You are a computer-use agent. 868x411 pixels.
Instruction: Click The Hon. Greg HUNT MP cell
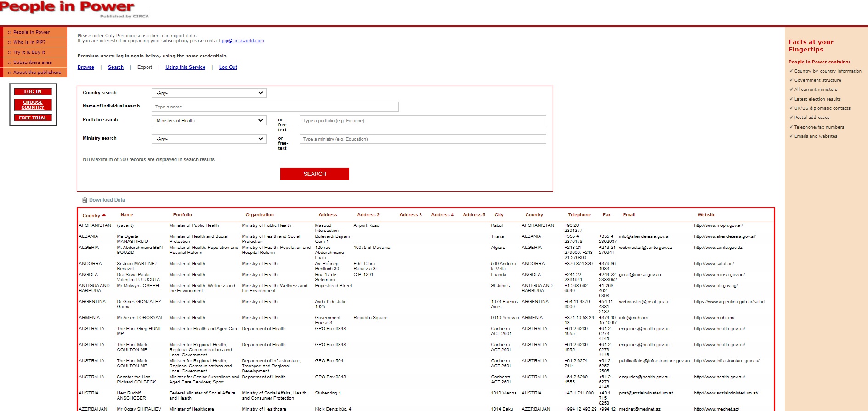coord(139,331)
